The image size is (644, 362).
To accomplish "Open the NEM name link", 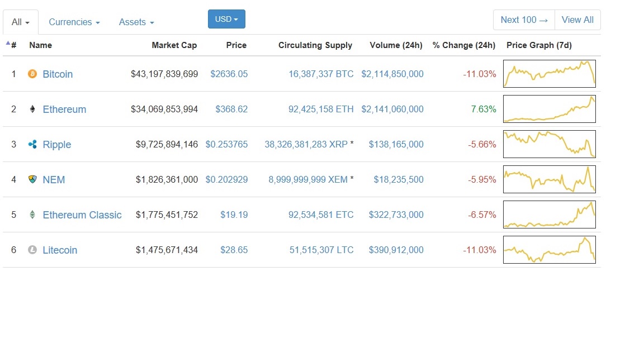I will click(54, 180).
